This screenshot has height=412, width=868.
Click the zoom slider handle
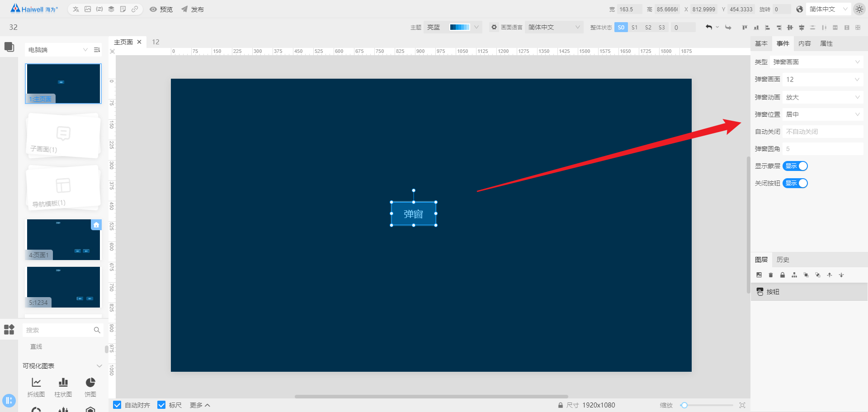tap(684, 405)
